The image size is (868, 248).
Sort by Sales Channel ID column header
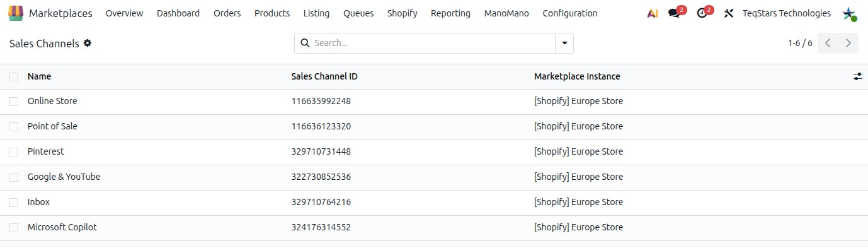(324, 76)
